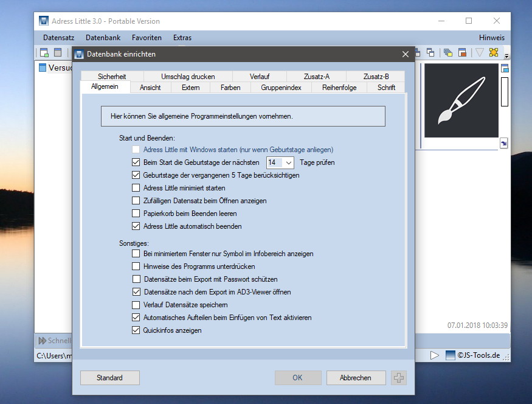Open the Hinweis menu
The width and height of the screenshot is (532, 404).
pos(492,38)
